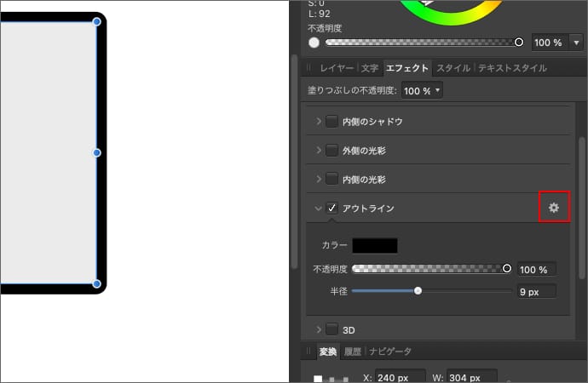This screenshot has width=588, height=383.
Task: Click the top-right corner handle of the shape
Action: 96,21
